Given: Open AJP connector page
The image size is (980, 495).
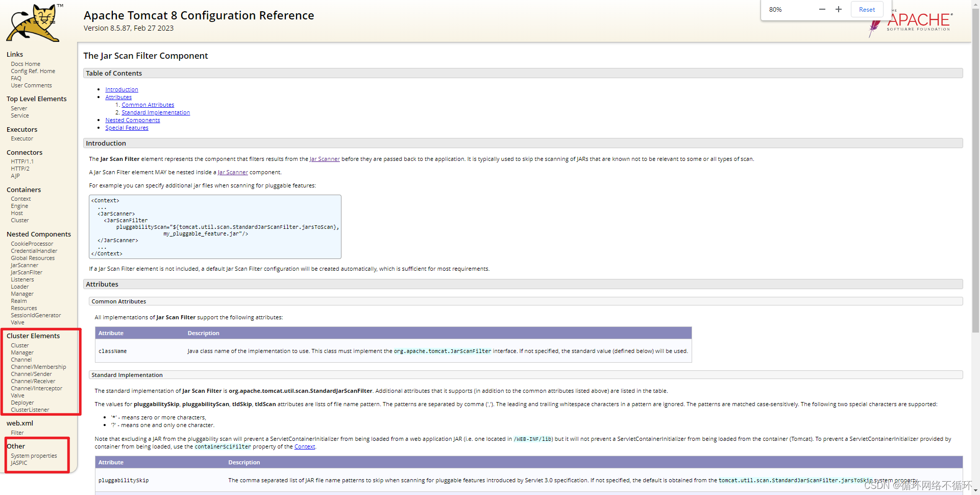Looking at the screenshot, I should click(15, 176).
